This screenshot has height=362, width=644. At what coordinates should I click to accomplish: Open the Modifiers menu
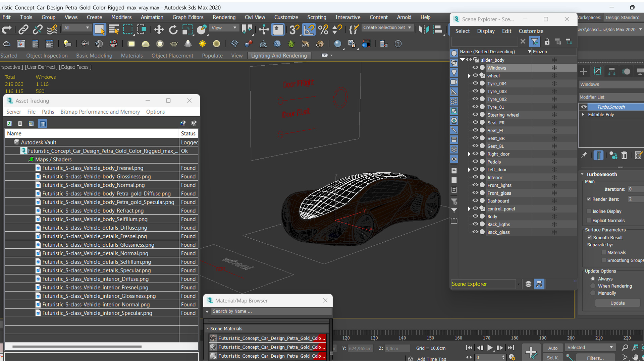click(121, 17)
